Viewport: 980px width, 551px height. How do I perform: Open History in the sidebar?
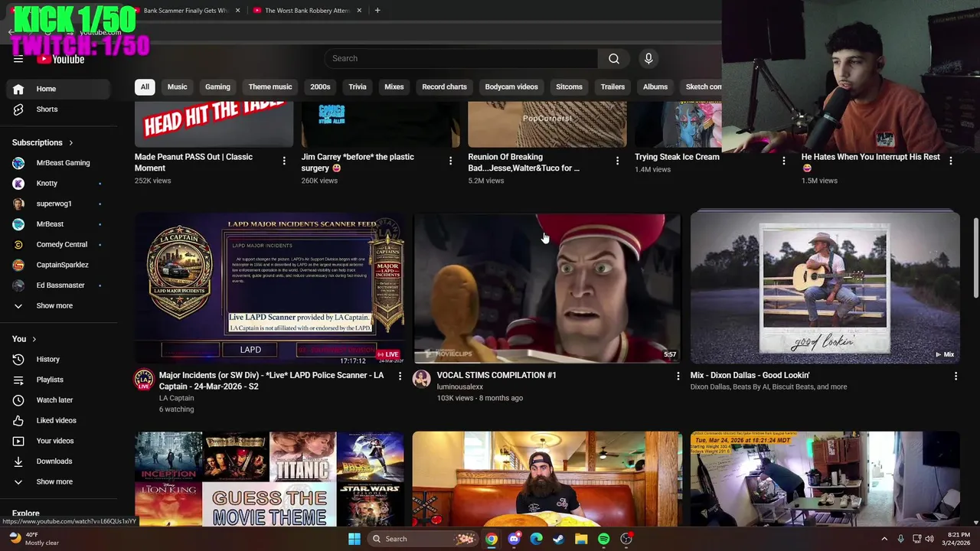click(58, 359)
